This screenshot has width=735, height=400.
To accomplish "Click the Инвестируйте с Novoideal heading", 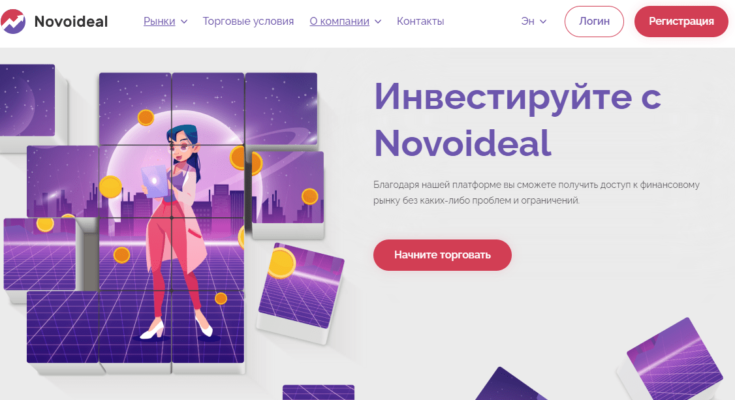I will [518, 120].
